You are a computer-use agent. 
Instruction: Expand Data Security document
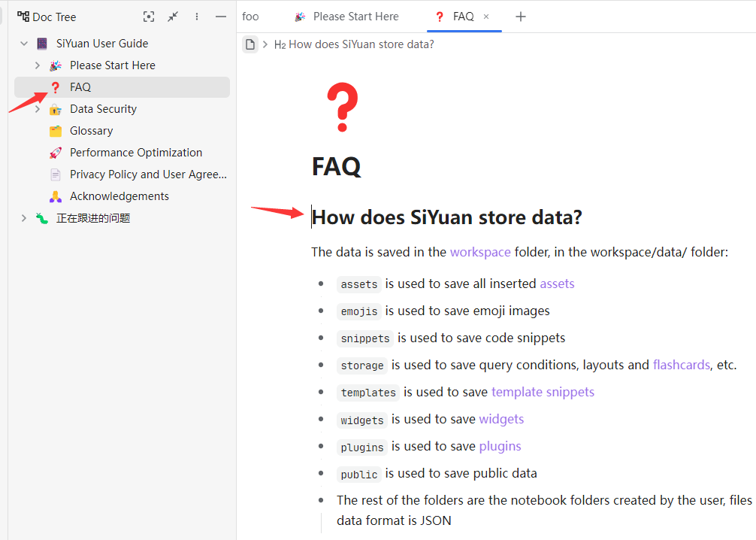click(x=37, y=109)
